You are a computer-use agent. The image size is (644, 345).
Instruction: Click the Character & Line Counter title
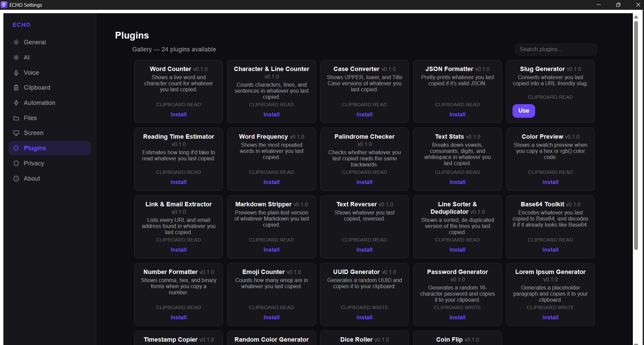(271, 69)
